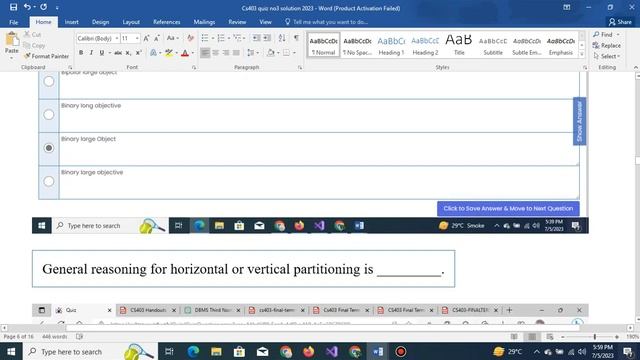640x360 pixels.
Task: Redo the last action
Action: point(43,7)
